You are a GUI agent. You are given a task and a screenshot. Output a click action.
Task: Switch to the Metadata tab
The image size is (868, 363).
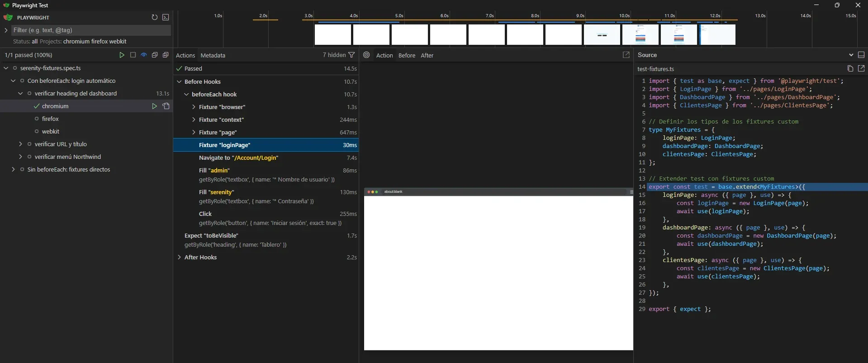213,55
